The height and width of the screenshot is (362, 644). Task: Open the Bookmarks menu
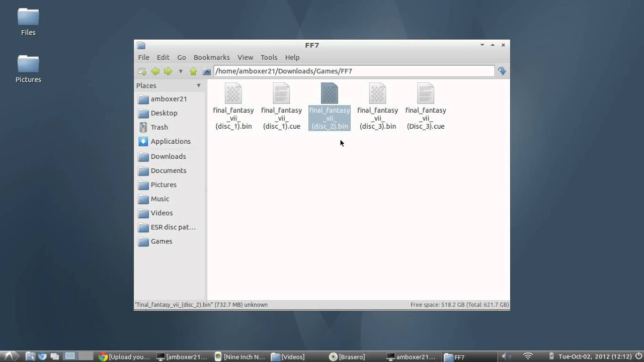212,57
